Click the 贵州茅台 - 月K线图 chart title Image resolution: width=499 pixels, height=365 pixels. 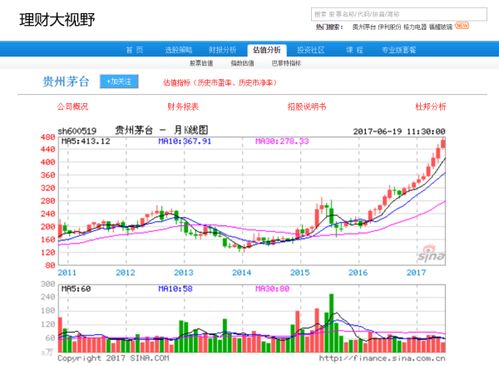point(162,130)
